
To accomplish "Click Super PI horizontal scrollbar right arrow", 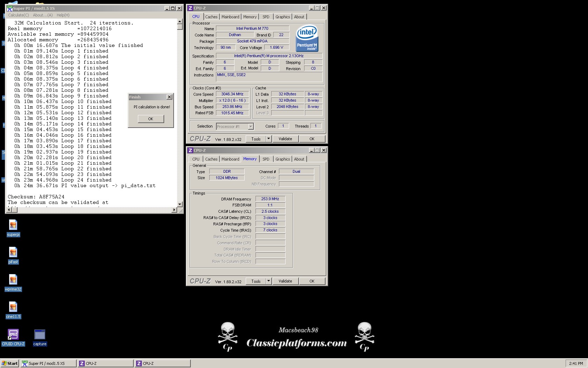I will [x=174, y=210].
